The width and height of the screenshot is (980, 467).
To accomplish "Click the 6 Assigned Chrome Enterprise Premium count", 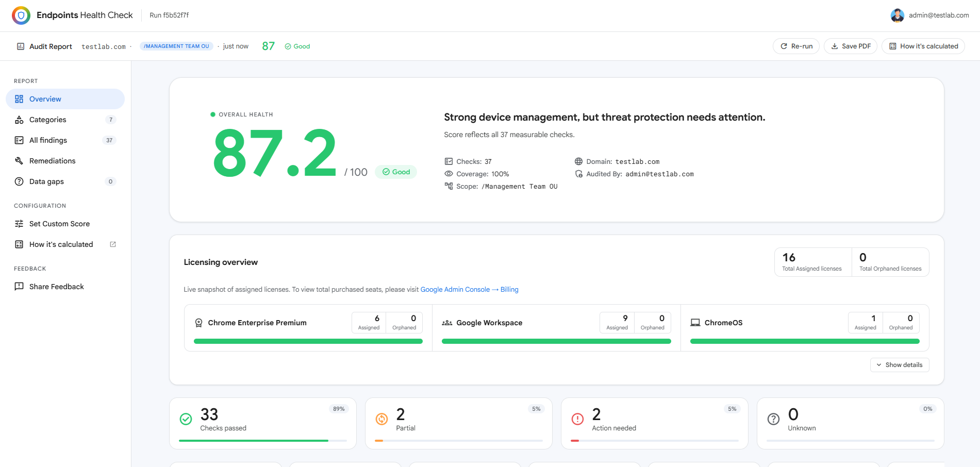I will tap(369, 323).
